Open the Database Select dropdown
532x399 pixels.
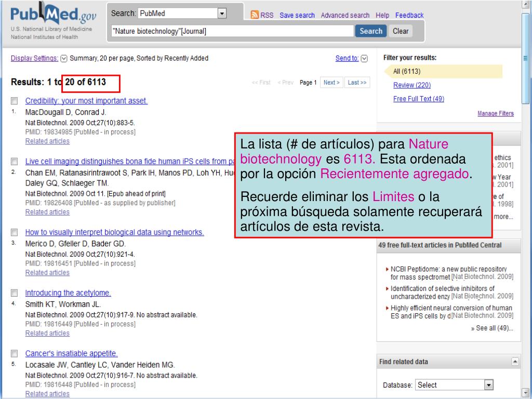click(454, 385)
